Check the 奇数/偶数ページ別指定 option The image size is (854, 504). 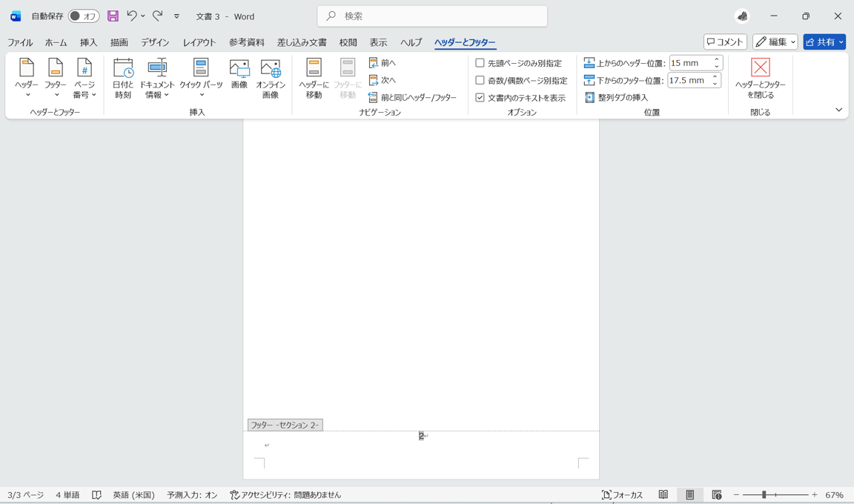[480, 81]
